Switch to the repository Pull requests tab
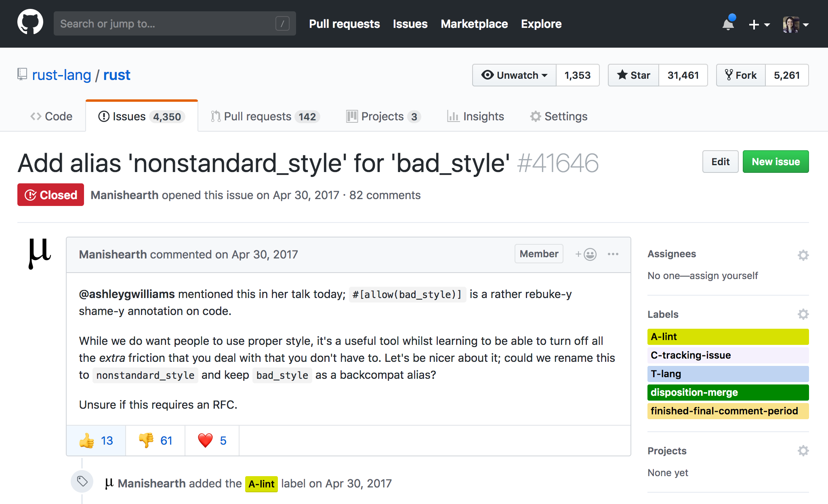The width and height of the screenshot is (828, 504). [x=265, y=116]
